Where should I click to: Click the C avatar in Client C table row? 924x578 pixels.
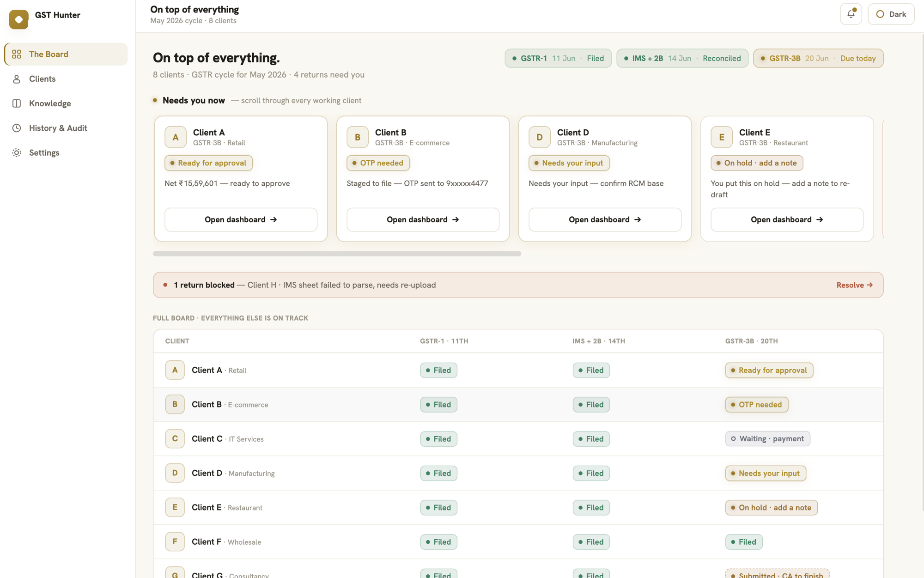(x=175, y=438)
